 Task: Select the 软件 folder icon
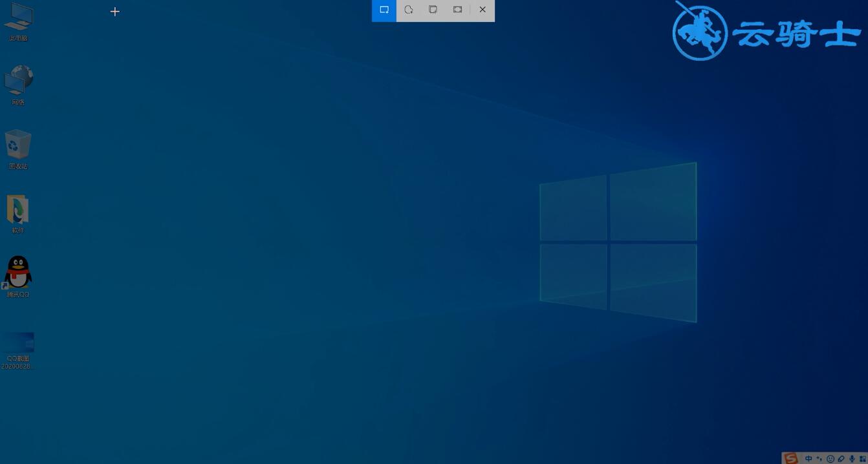pos(18,214)
